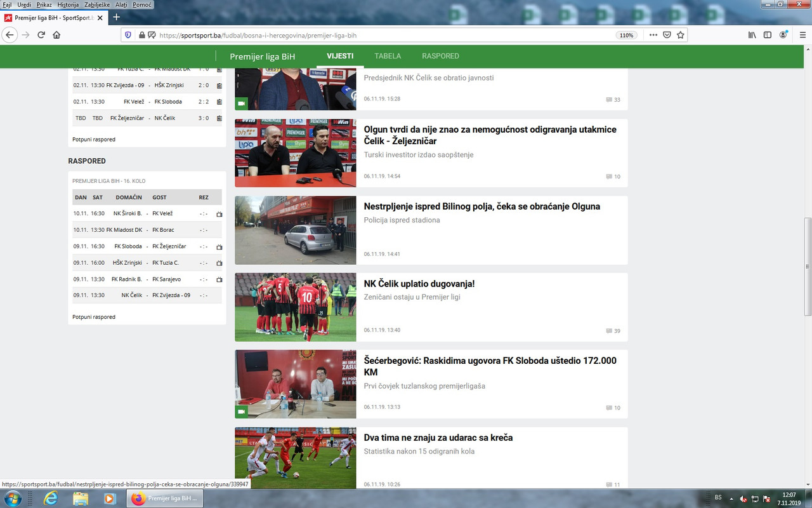Click TV icon on Zrinjski - Tuzla C. row
Viewport: 812px width, 508px height.
219,263
